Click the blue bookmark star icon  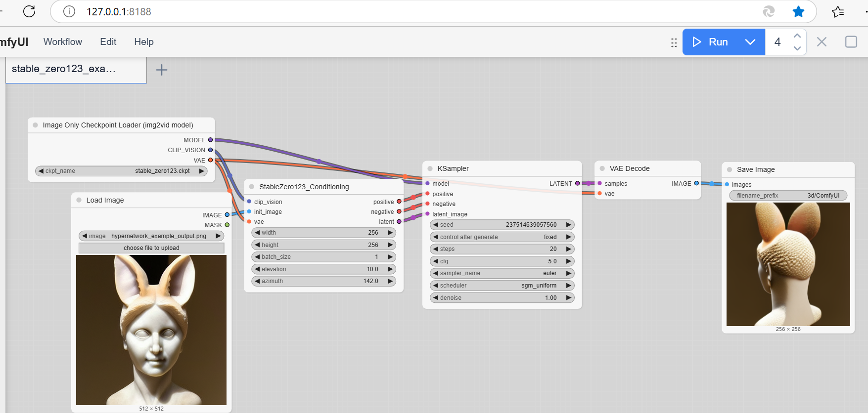pos(798,11)
